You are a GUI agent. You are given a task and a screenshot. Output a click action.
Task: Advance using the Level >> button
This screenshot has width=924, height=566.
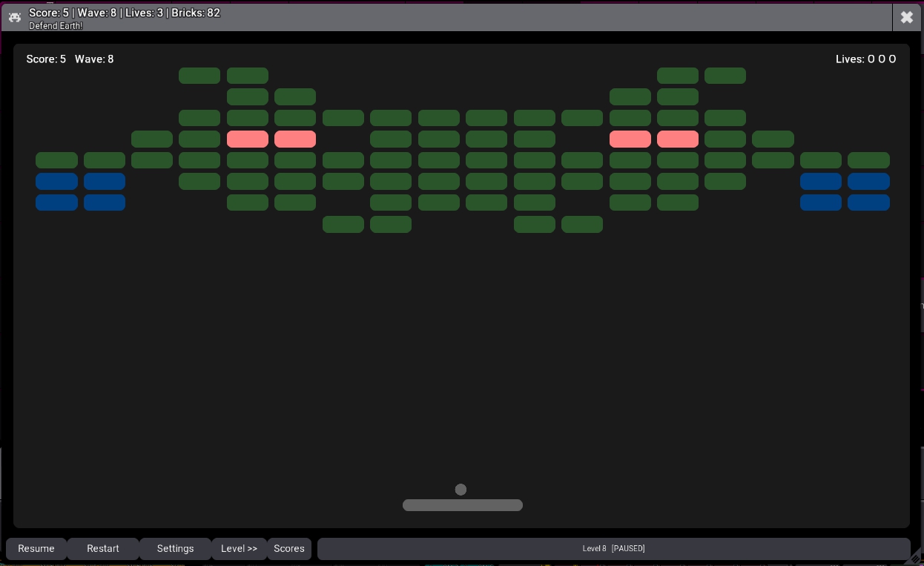pyautogui.click(x=239, y=549)
